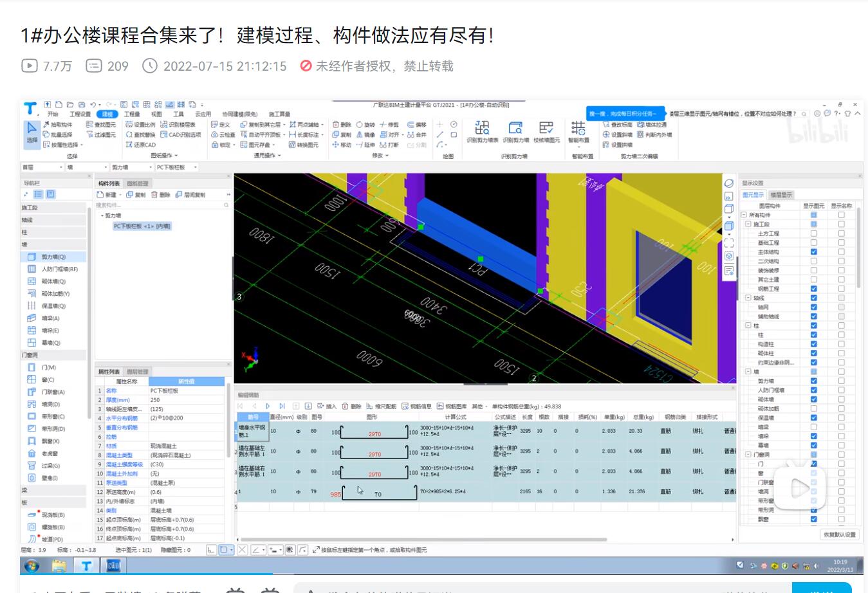Viewport: 868px width, 593px height.
Task: Select 过梁(G) in the navigation bar
Action: click(x=50, y=466)
